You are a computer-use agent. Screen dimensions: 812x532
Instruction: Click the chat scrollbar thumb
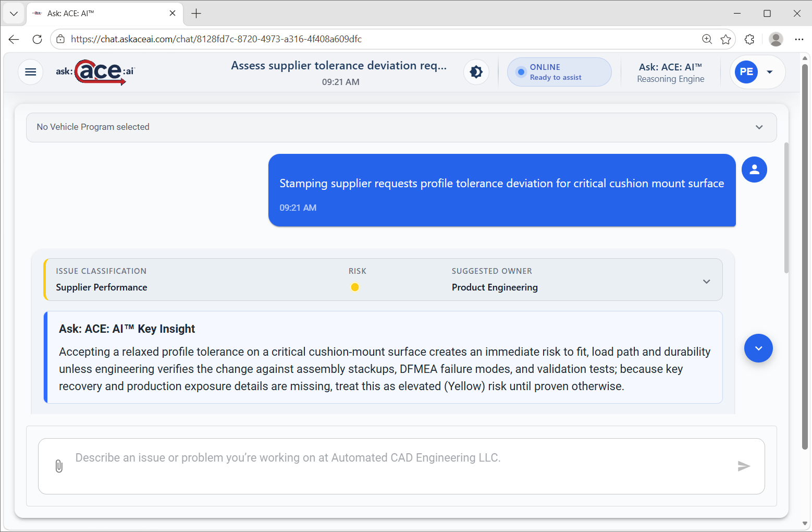pos(786,208)
